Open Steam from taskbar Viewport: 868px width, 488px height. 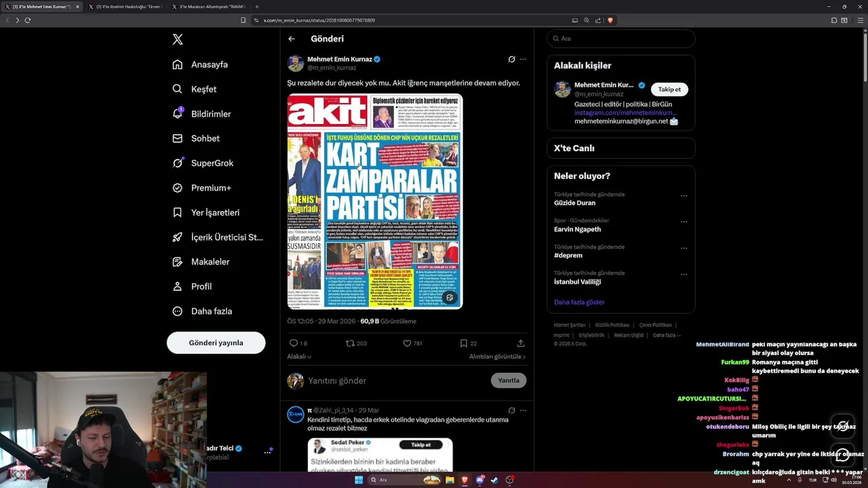click(x=494, y=480)
